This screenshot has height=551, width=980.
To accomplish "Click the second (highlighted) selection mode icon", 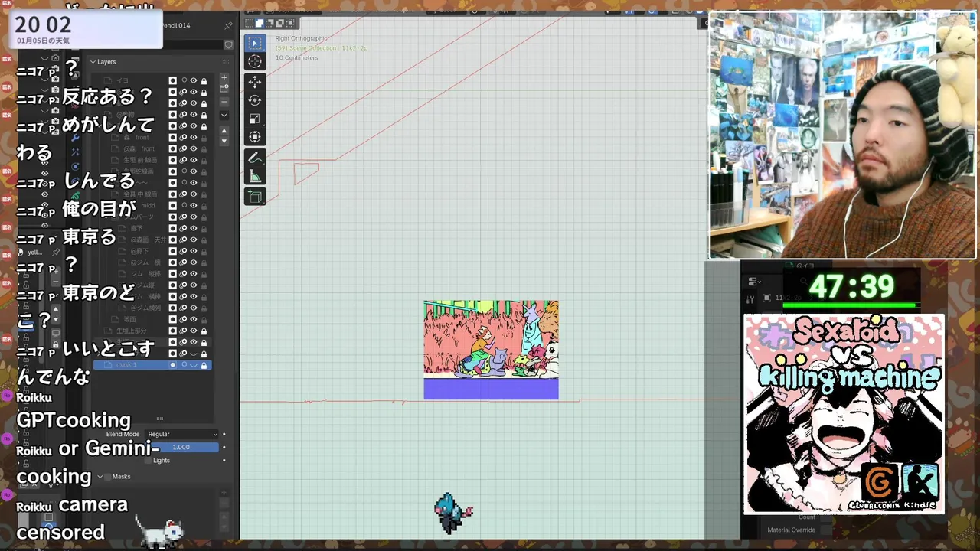I will 260,24.
